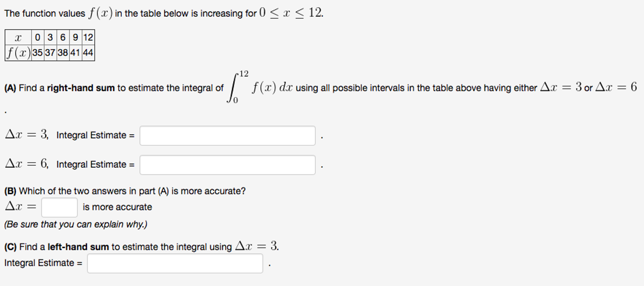
Task: Click the (B) question label
Action: [x=10, y=191]
